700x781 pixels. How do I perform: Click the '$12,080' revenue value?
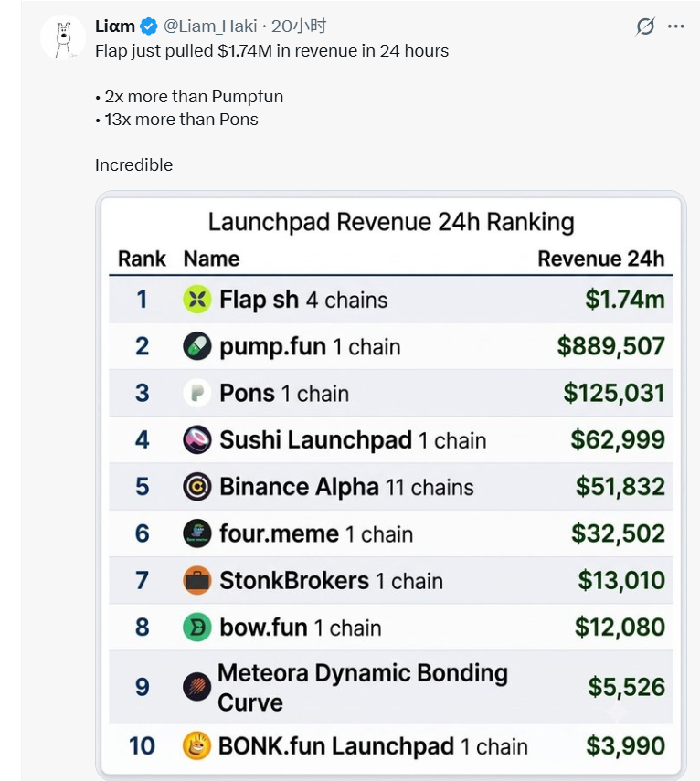point(620,628)
